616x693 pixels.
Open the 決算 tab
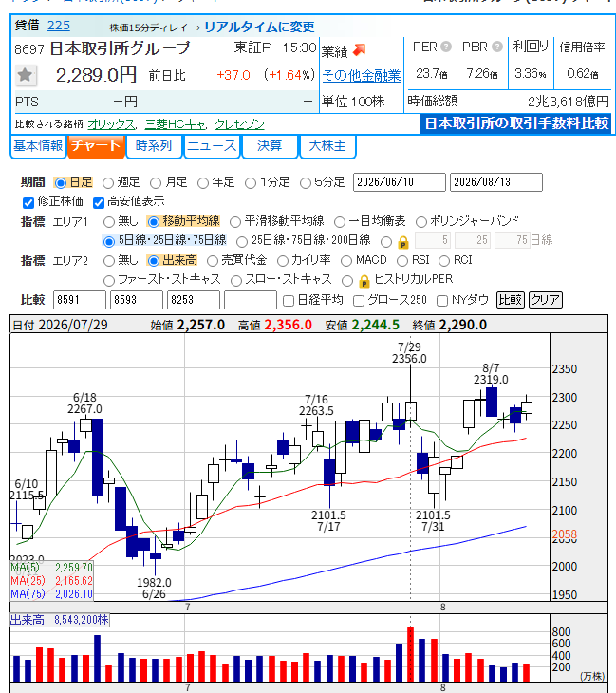click(x=270, y=146)
